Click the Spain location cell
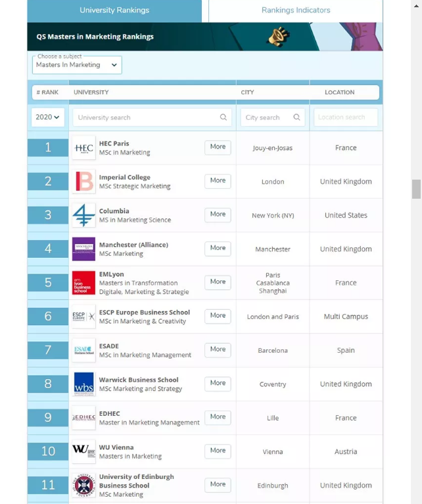 point(346,350)
